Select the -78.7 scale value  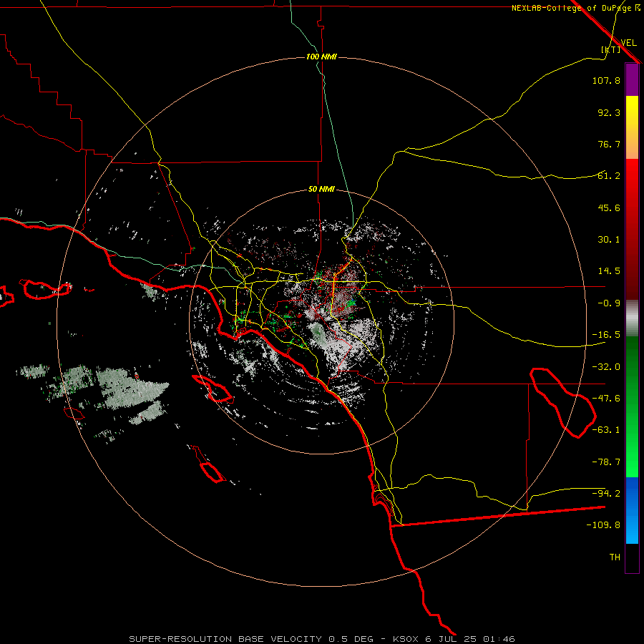606,462
